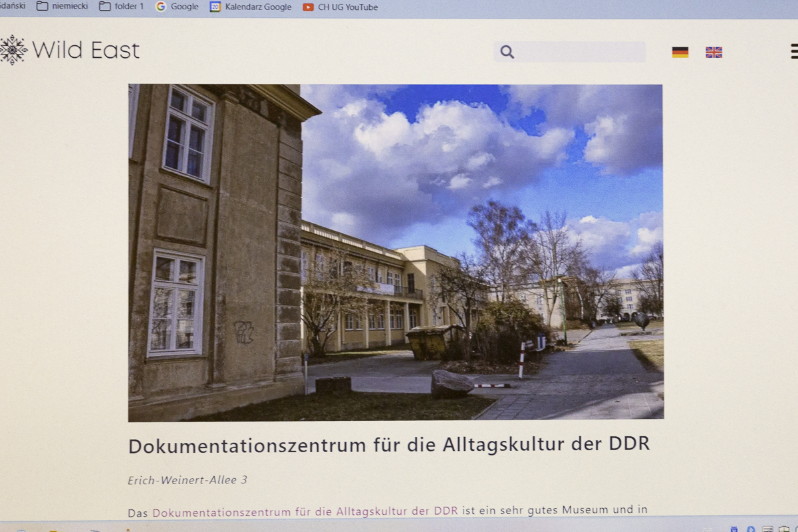Screen dimensions: 798x532
Task: Click the Wild East snowflake logo
Action: (x=13, y=50)
